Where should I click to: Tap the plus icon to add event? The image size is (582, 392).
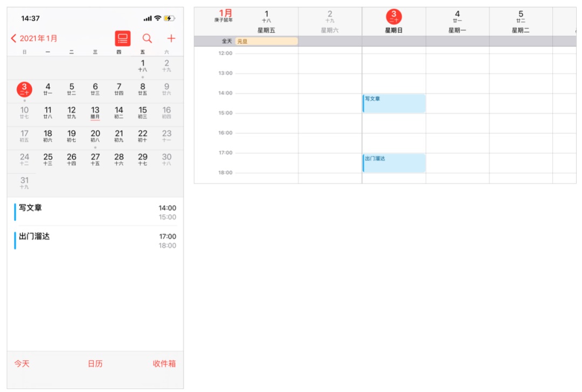[x=171, y=38]
